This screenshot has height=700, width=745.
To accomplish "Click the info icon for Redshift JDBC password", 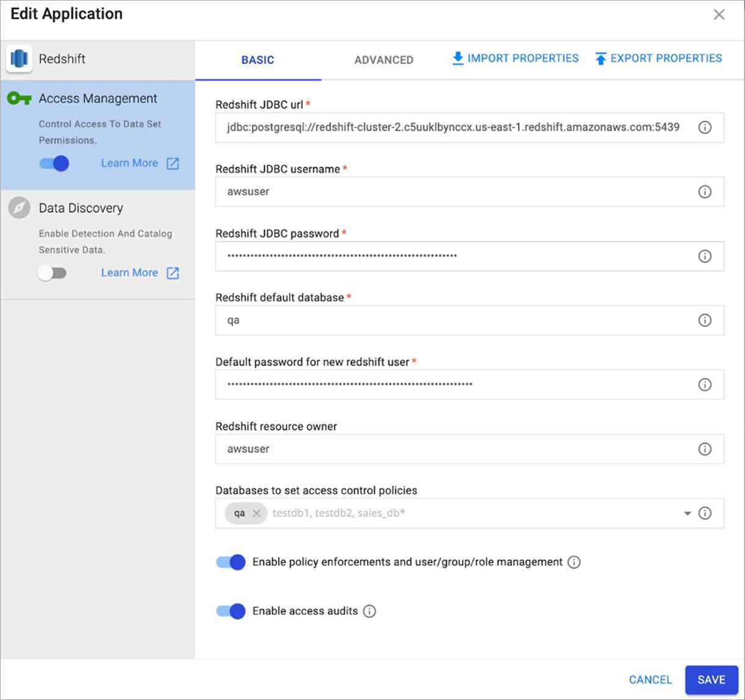I will point(705,256).
